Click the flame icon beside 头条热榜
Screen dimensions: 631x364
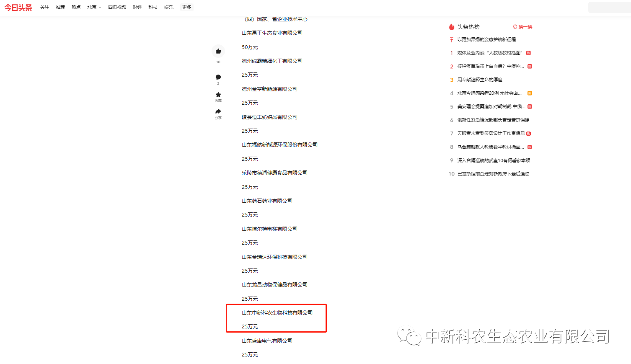[x=452, y=27]
